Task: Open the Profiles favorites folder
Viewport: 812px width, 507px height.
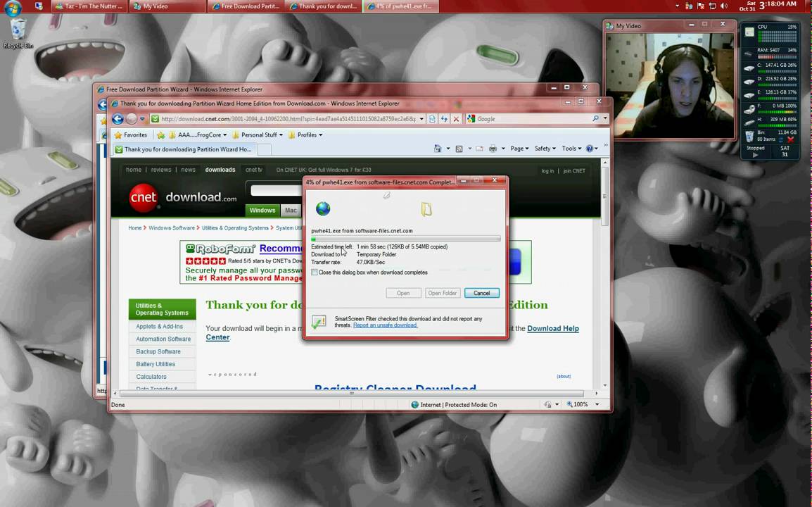Action: [x=305, y=134]
